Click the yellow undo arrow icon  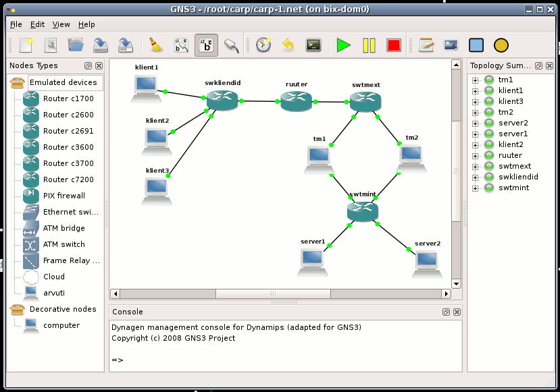288,45
